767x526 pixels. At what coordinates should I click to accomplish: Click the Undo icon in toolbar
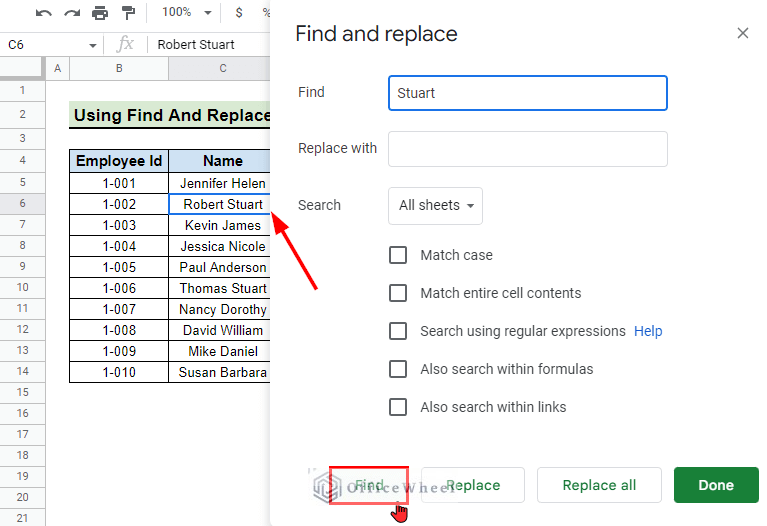click(x=44, y=13)
